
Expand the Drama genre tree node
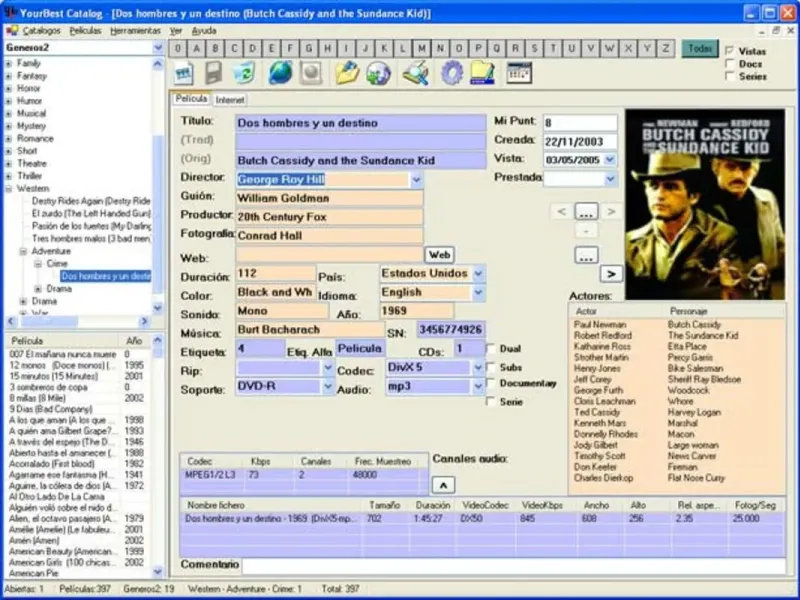(24, 301)
